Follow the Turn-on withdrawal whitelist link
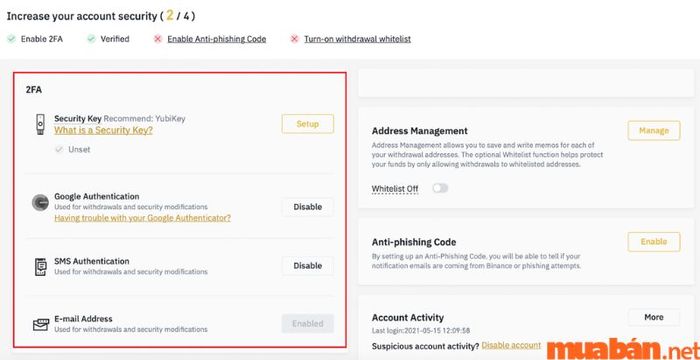Viewport: 700px width, 360px height. coord(358,39)
